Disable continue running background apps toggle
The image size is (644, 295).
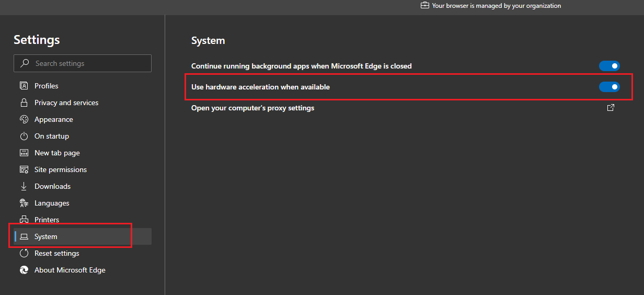point(609,66)
